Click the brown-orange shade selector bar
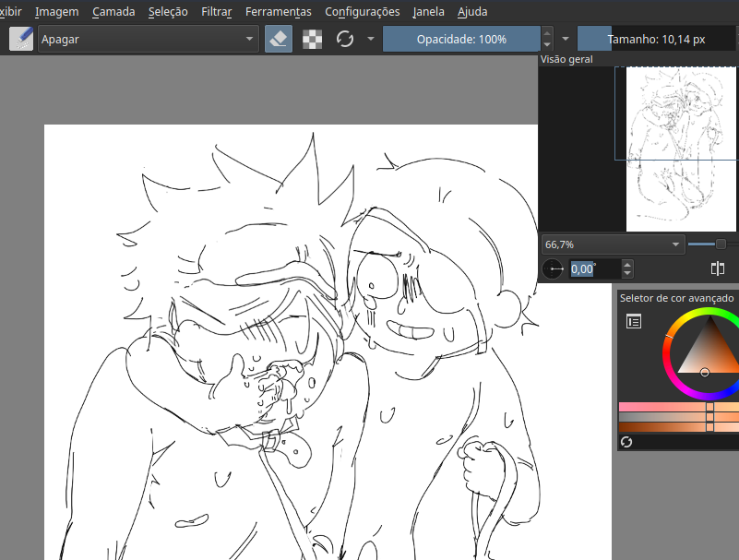 [679, 427]
